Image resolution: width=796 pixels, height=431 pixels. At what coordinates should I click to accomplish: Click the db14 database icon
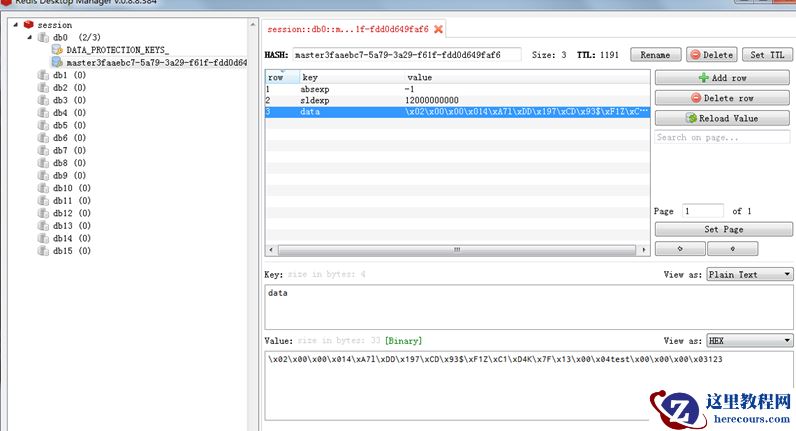tap(43, 238)
